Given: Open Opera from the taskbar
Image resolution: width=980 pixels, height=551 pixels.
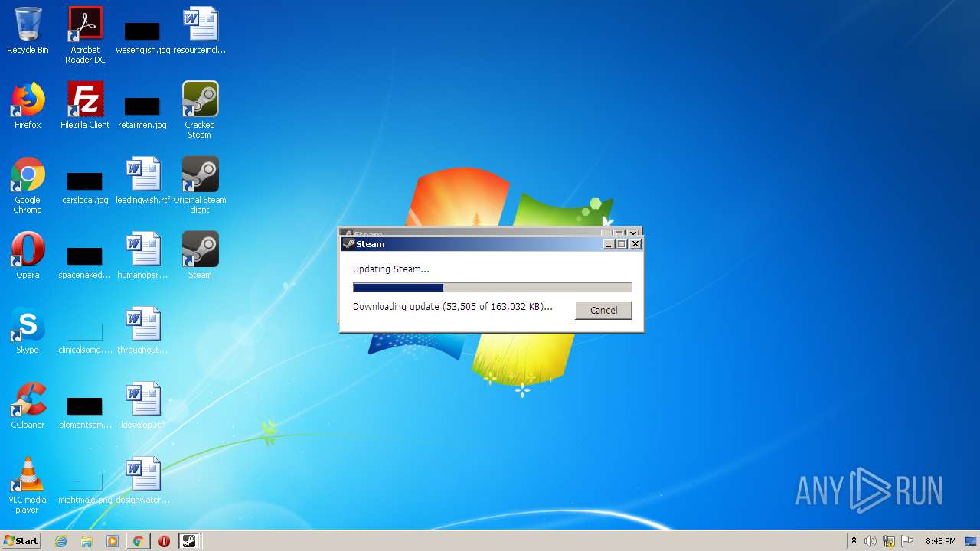Looking at the screenshot, I should pos(164,541).
